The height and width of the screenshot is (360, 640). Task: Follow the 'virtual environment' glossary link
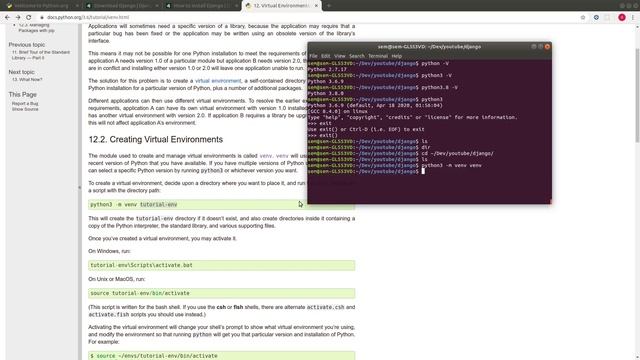(218, 81)
